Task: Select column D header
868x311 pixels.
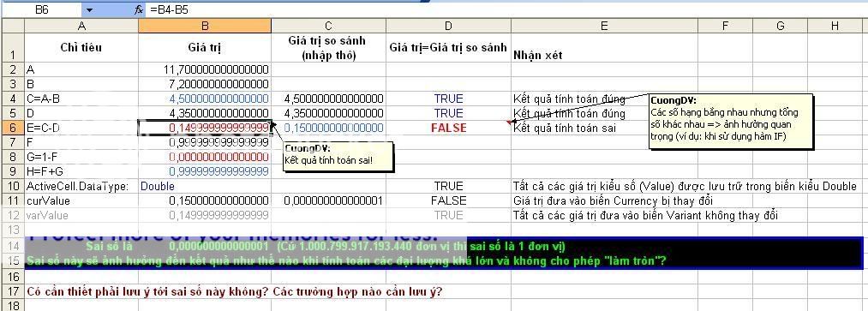Action: point(448,26)
